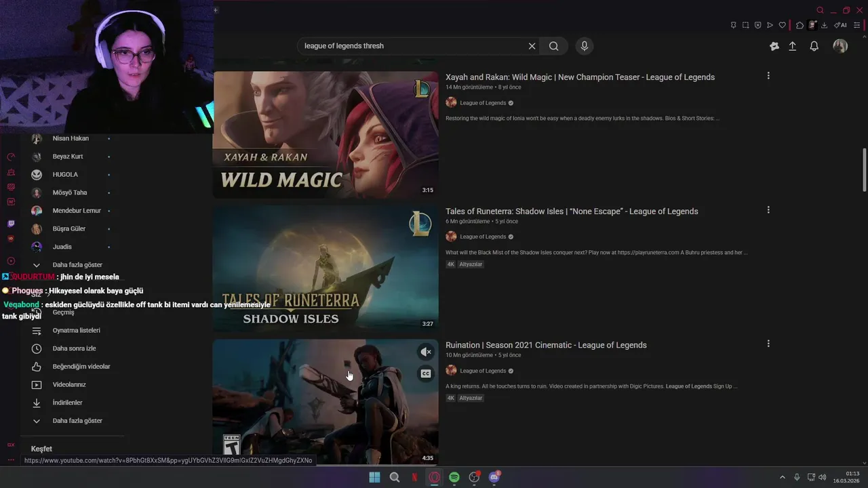Viewport: 868px width, 488px height.
Task: Open Opera easy setup sliders icon
Action: point(858,25)
